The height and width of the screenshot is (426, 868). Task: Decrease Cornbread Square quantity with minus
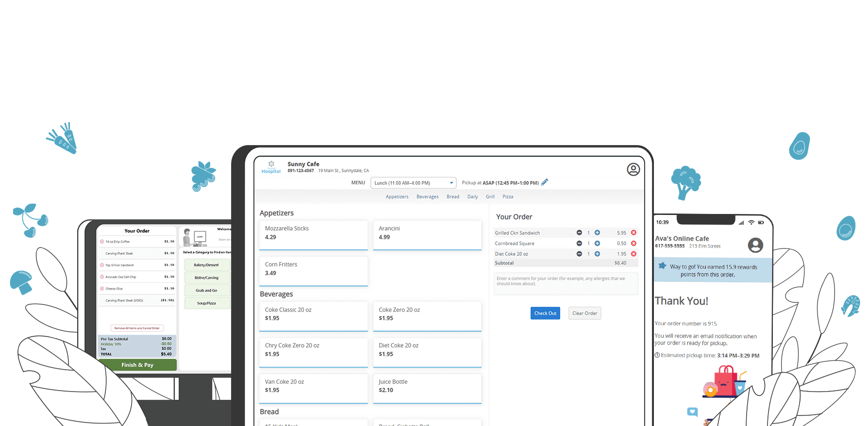click(x=579, y=244)
